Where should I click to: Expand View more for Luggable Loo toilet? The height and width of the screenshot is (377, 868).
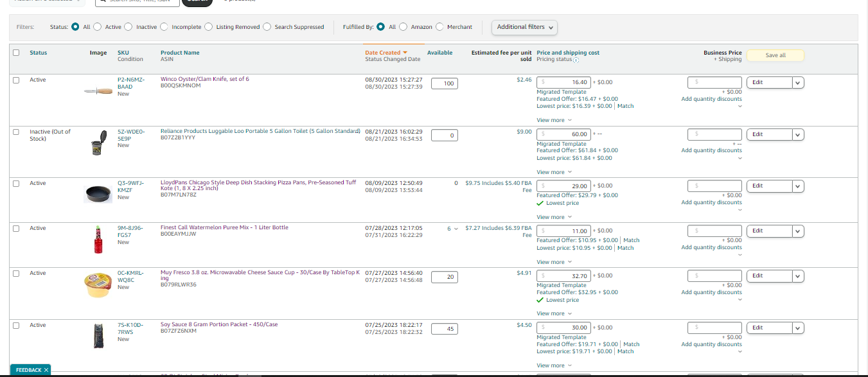point(553,172)
